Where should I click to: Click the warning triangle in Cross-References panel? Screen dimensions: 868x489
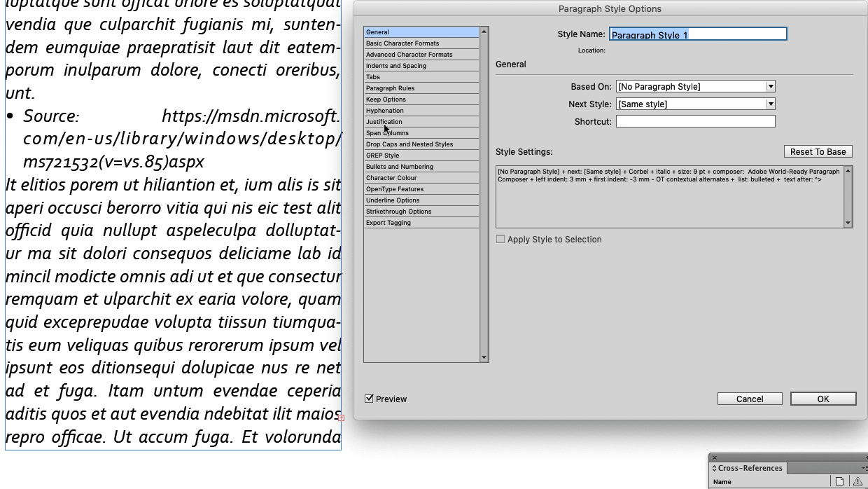(857, 481)
